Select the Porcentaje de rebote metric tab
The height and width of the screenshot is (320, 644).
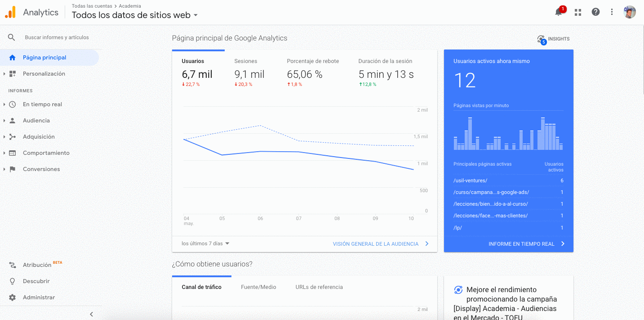click(x=313, y=72)
